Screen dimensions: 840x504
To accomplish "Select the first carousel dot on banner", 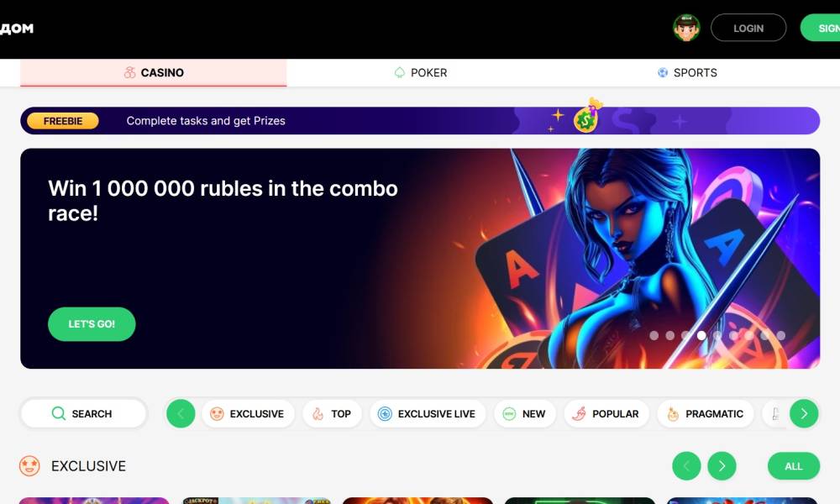I will click(654, 335).
